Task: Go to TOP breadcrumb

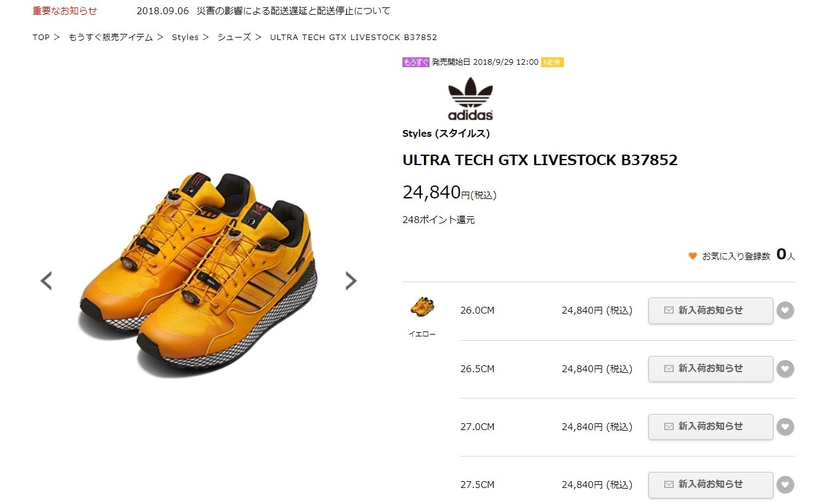Action: (41, 38)
